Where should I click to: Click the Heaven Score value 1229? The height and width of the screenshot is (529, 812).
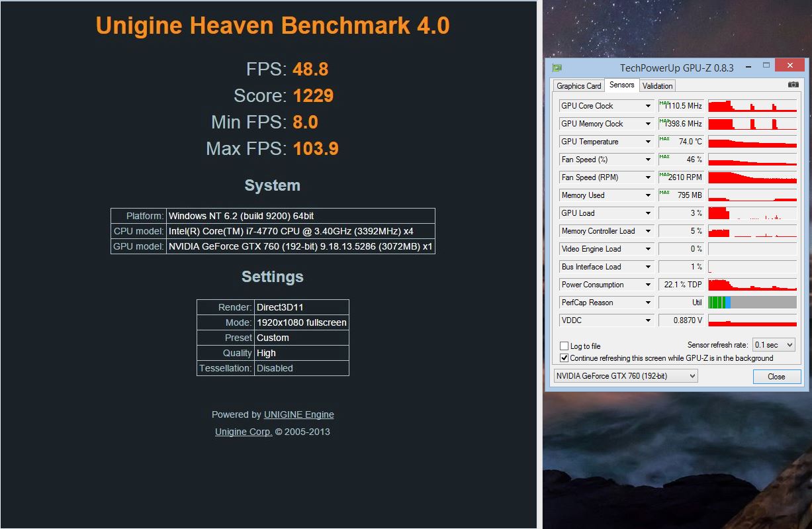tap(313, 96)
